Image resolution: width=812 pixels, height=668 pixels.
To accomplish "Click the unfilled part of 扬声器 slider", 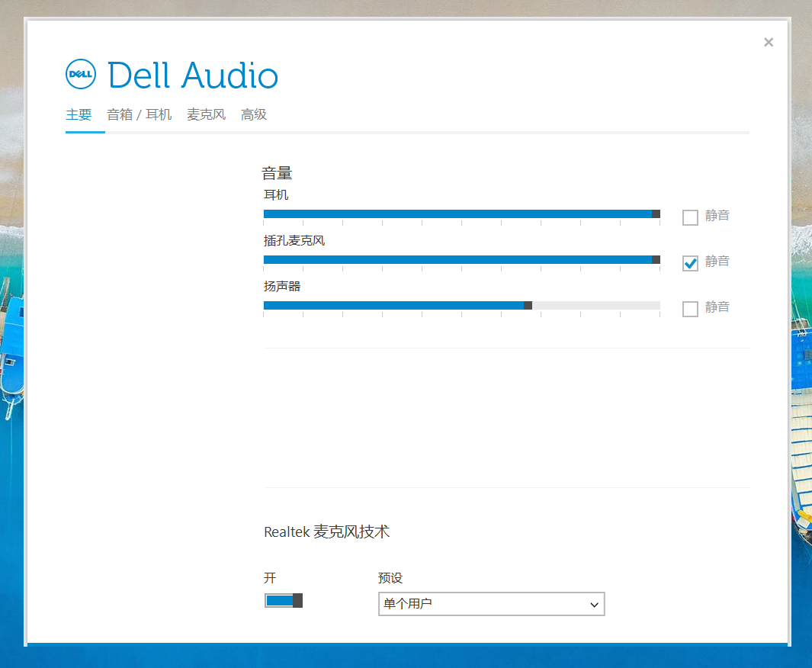I will [595, 306].
